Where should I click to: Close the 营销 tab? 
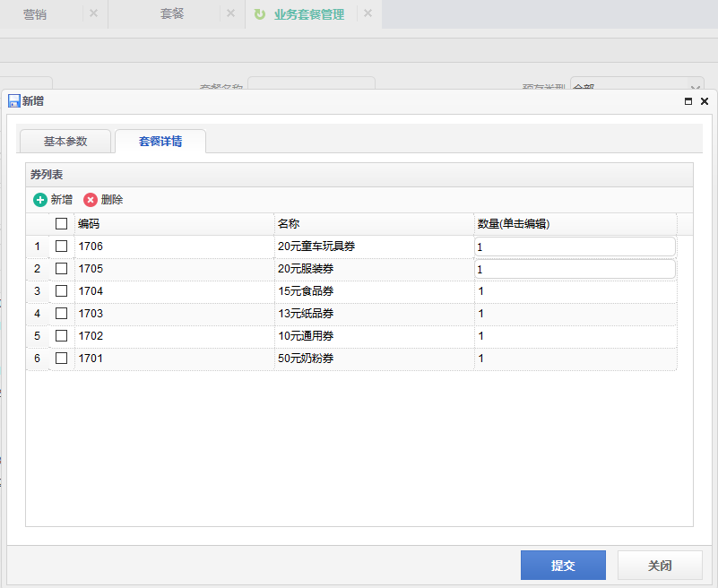point(93,13)
